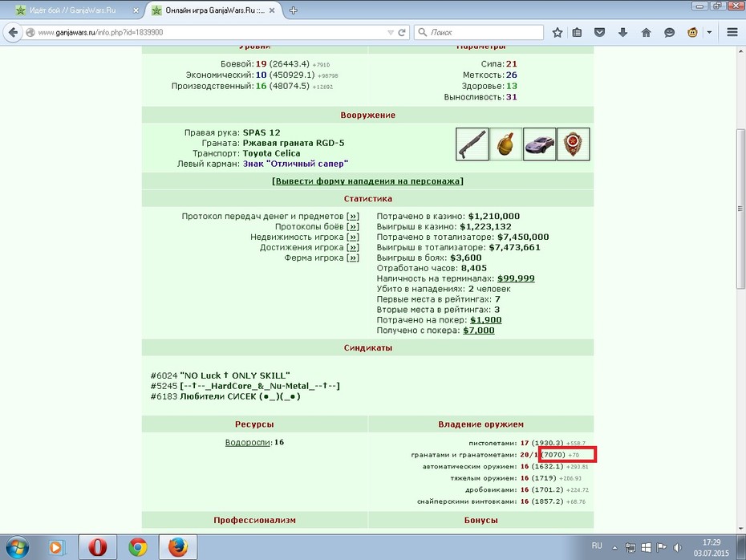Open Toyota Celica transport link
This screenshot has width=746, height=560.
pyautogui.click(x=271, y=154)
